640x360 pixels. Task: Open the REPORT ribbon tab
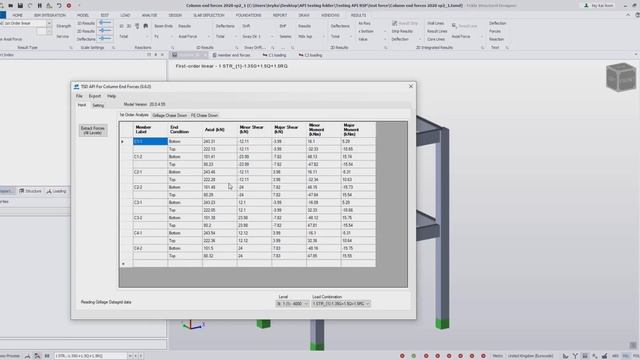[x=280, y=15]
